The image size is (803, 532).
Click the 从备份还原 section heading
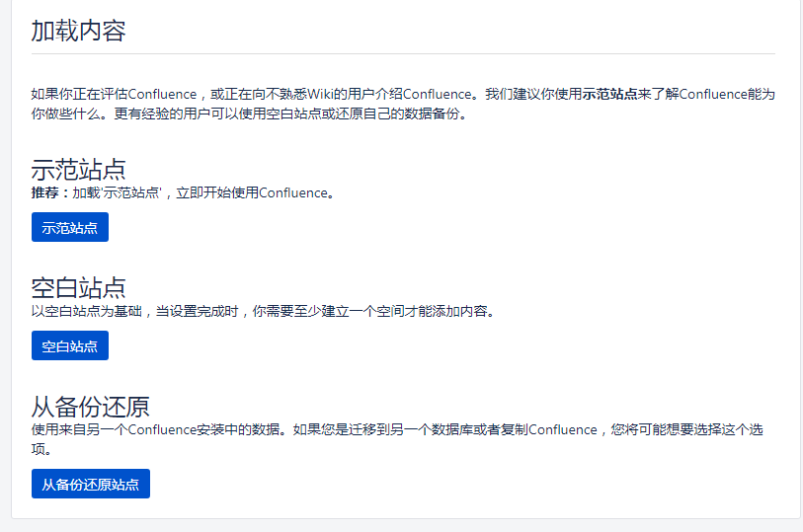tap(90, 407)
